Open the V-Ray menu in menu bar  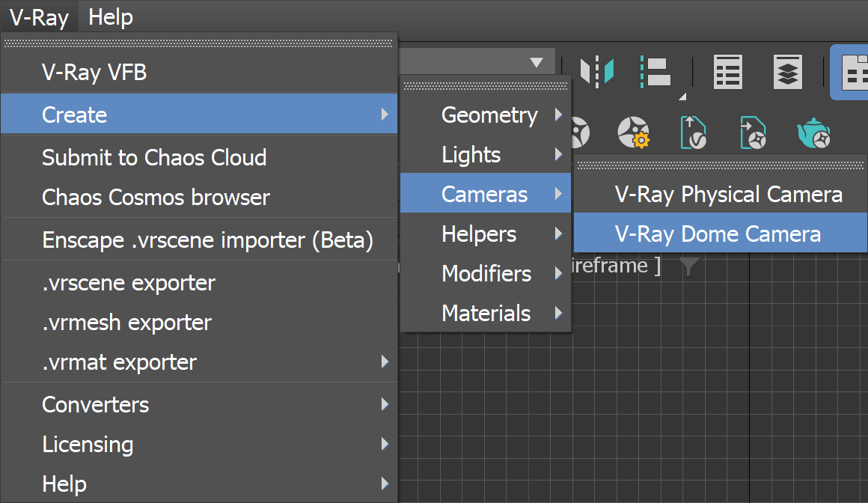pos(40,17)
